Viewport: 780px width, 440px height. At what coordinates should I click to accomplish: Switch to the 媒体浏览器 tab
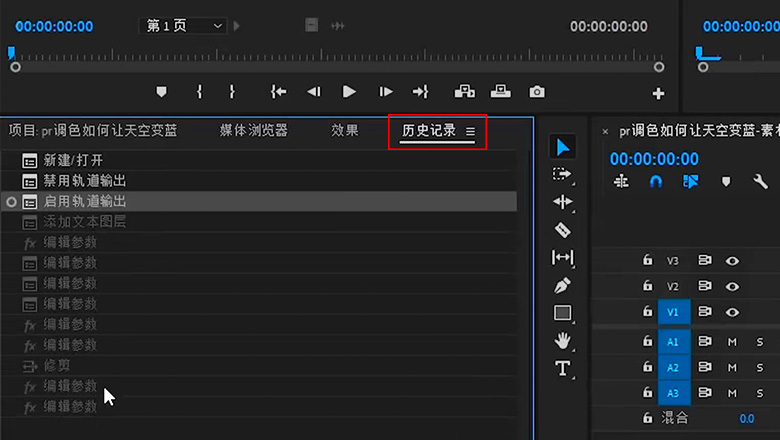[254, 131]
